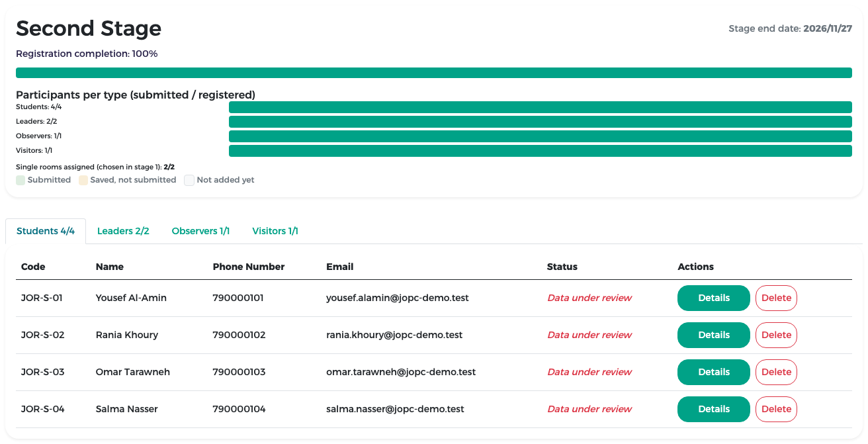Click the 'Single rooms assigned' 2/2 line
The height and width of the screenshot is (444, 868).
95,167
